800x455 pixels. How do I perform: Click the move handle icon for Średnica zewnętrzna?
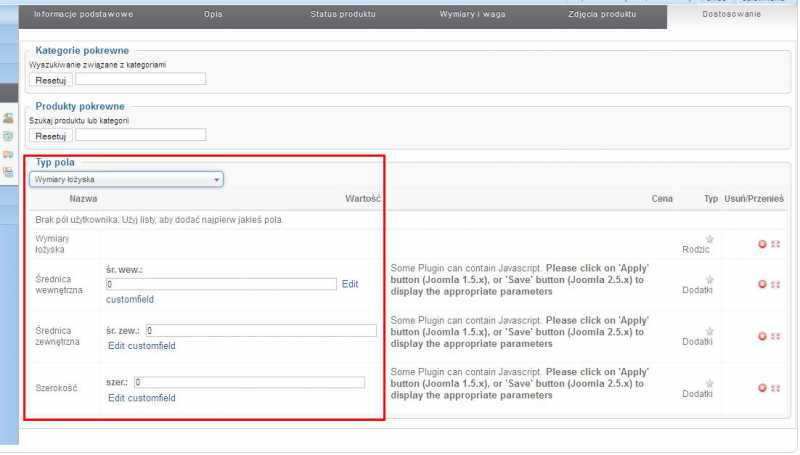776,336
